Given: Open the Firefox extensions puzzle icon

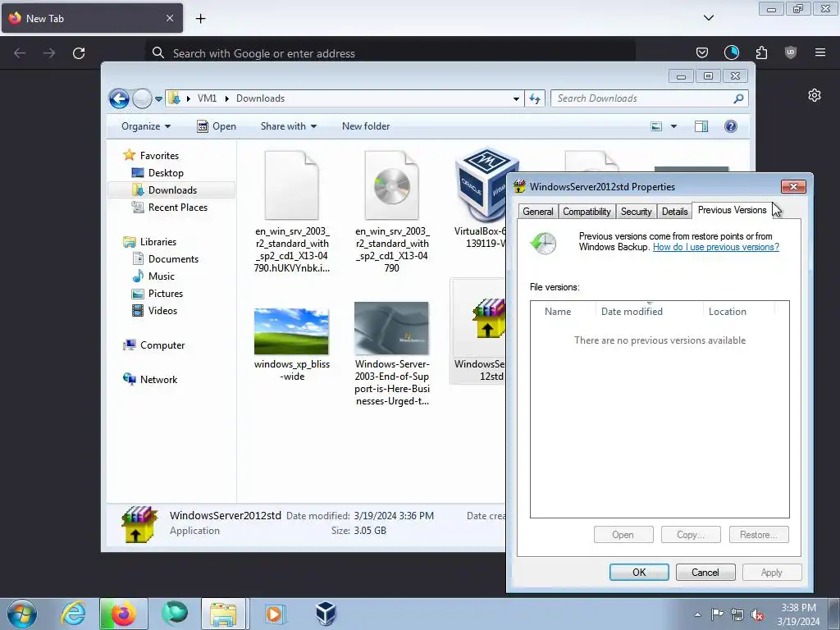Looking at the screenshot, I should (x=761, y=52).
